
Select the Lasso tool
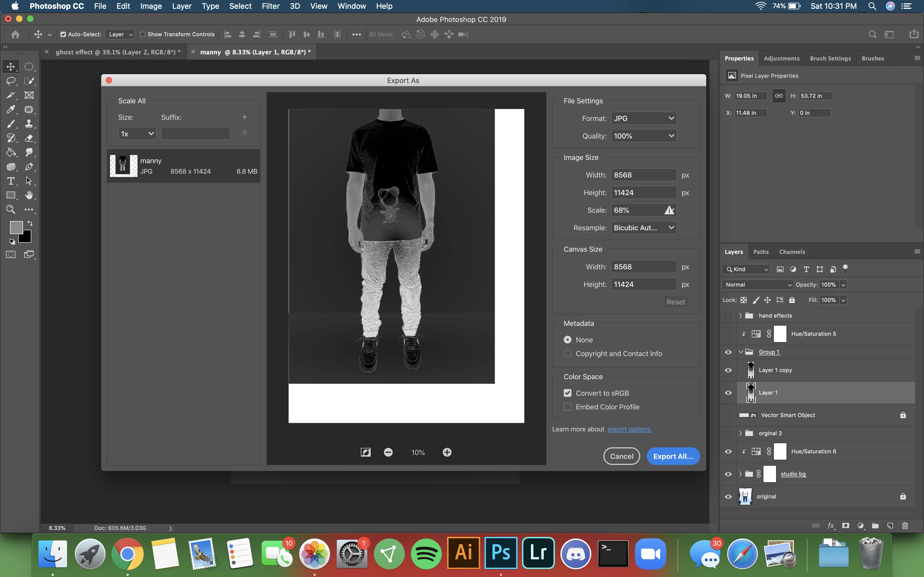11,81
